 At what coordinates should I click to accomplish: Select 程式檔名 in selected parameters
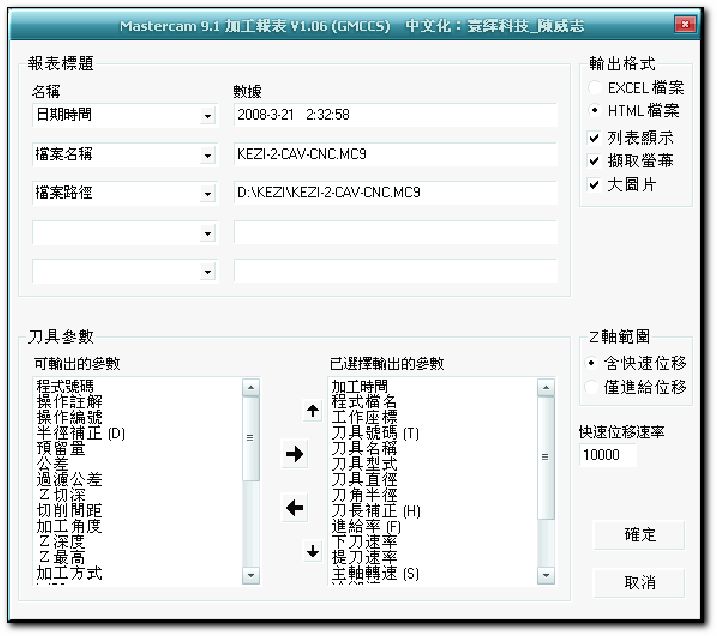pyautogui.click(x=364, y=402)
